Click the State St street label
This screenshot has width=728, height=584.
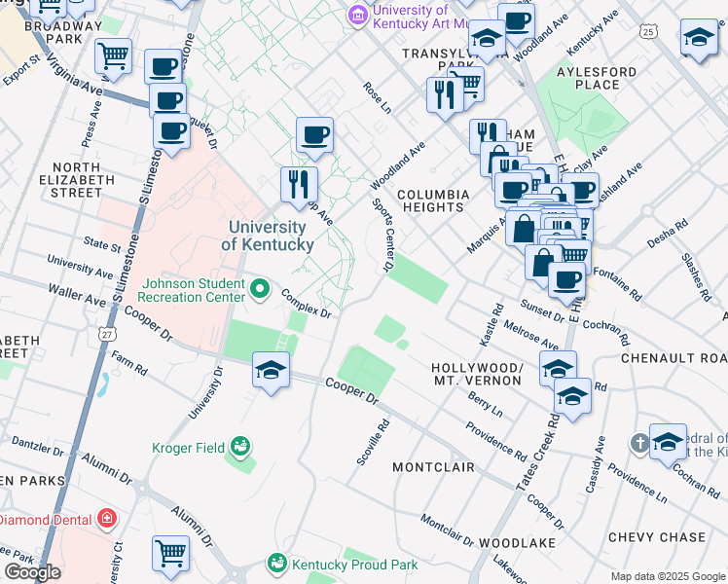[102, 244]
